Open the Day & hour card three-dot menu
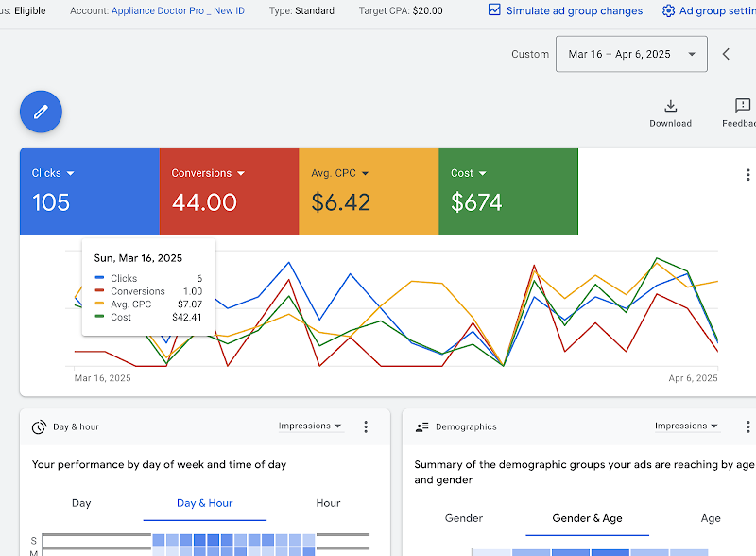This screenshot has height=556, width=756. (366, 426)
